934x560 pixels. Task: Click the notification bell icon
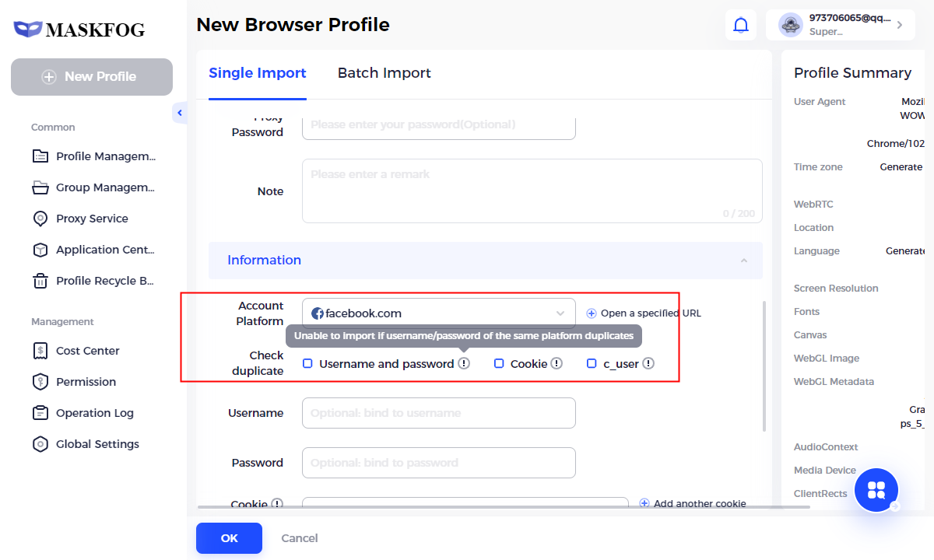(741, 25)
